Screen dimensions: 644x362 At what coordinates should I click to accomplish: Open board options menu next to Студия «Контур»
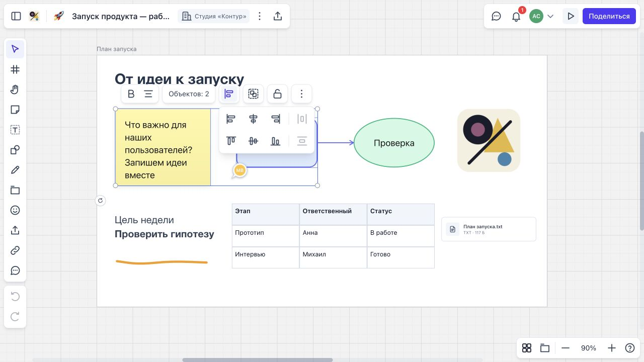coord(260,16)
